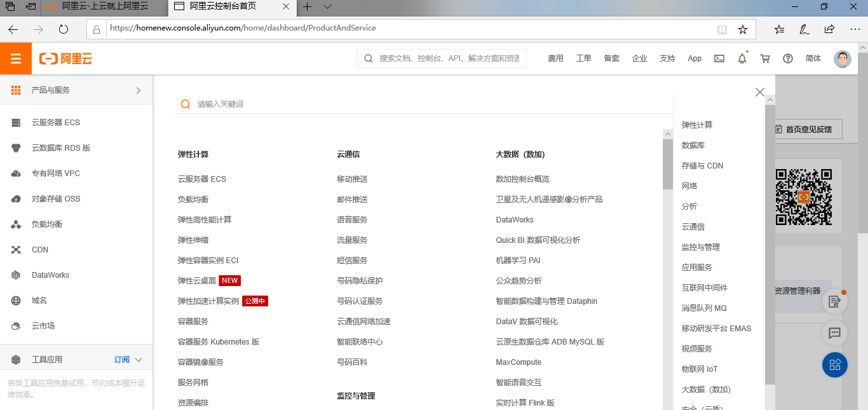The height and width of the screenshot is (410, 868).
Task: Click the 云服务器 ECS sidebar icon
Action: pyautogui.click(x=17, y=123)
